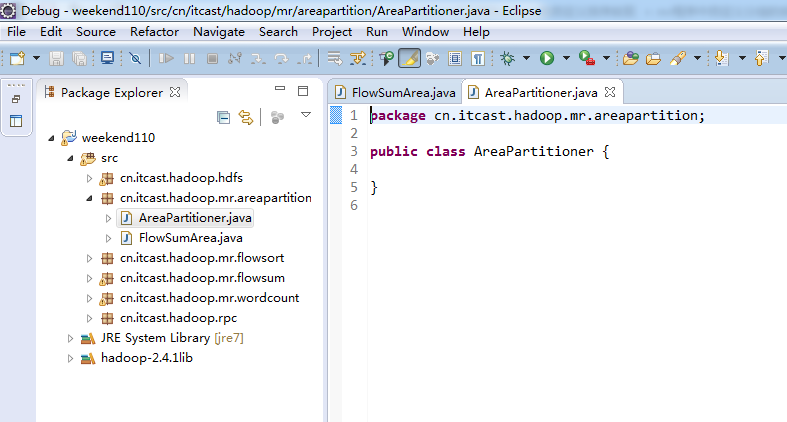
Task: Toggle Show Whitespace Characters (pilcrow)
Action: pos(478,59)
